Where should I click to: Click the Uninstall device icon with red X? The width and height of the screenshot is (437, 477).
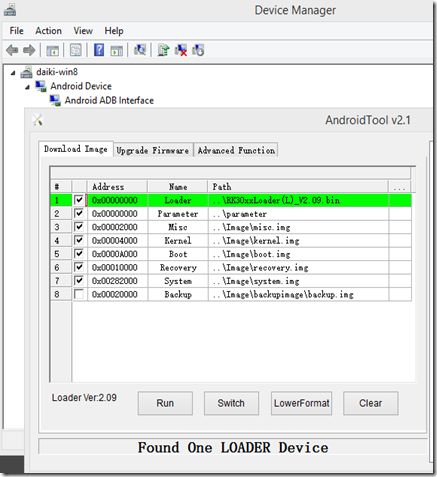[181, 50]
